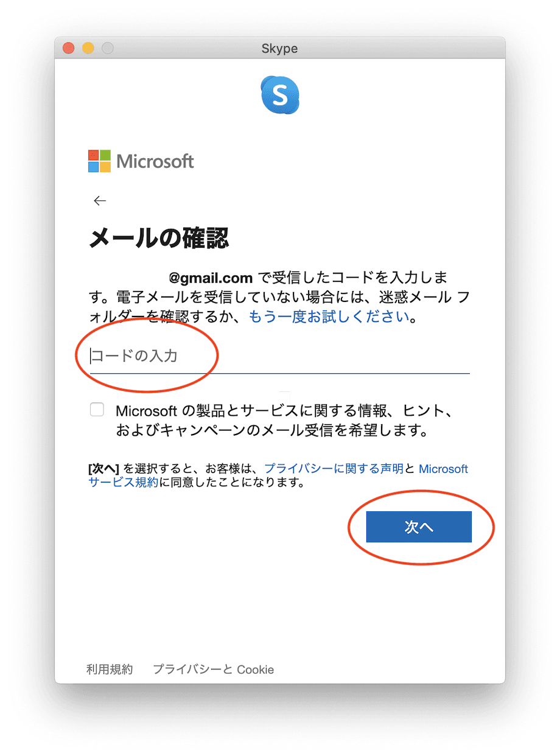Viewport: 560px width, 756px height.
Task: Open the プライバシーに関する声明 link
Action: 334,469
